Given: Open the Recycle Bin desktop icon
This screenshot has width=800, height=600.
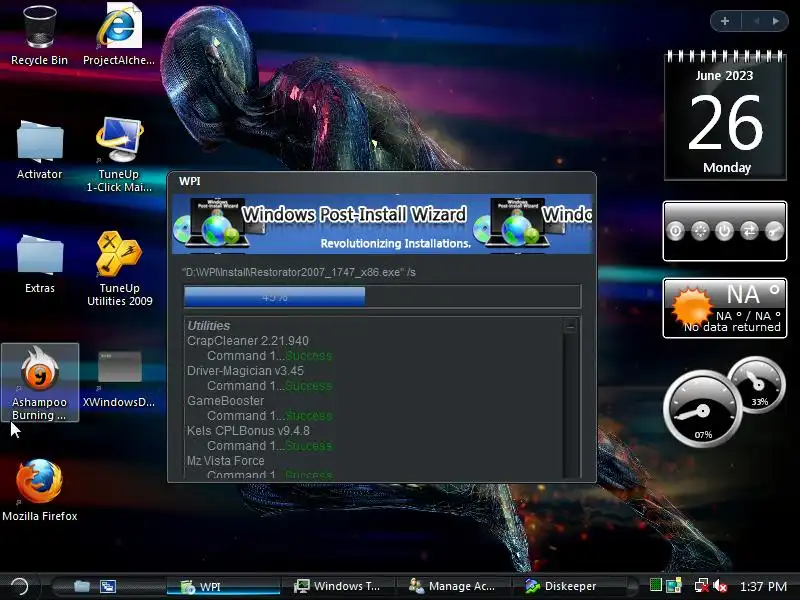Looking at the screenshot, I should click(40, 35).
